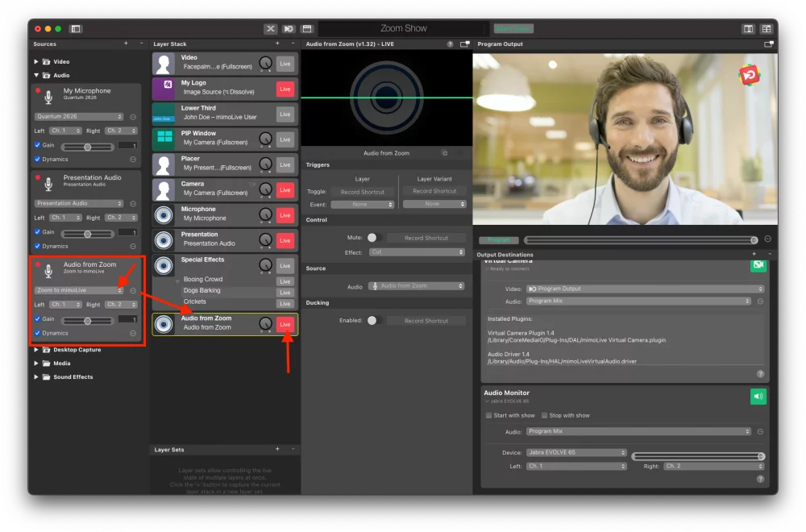Click the My Microphone gain value field
This screenshot has width=806, height=532.
pos(127,145)
